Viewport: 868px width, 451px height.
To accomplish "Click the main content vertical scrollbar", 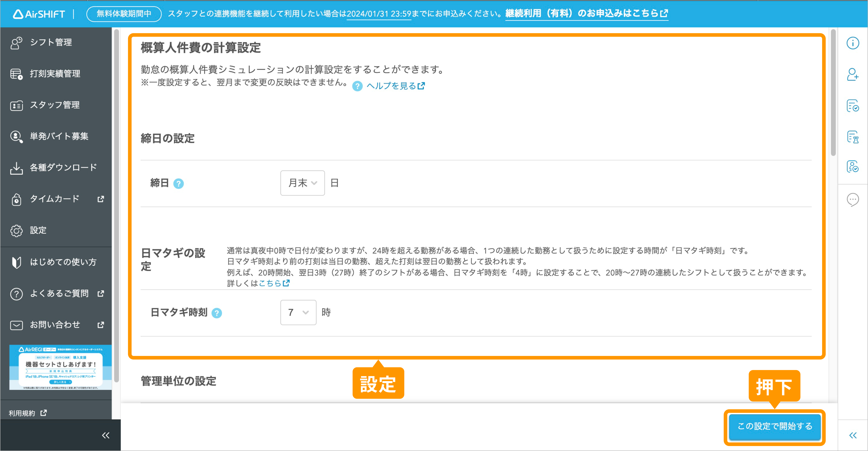I will [833, 93].
